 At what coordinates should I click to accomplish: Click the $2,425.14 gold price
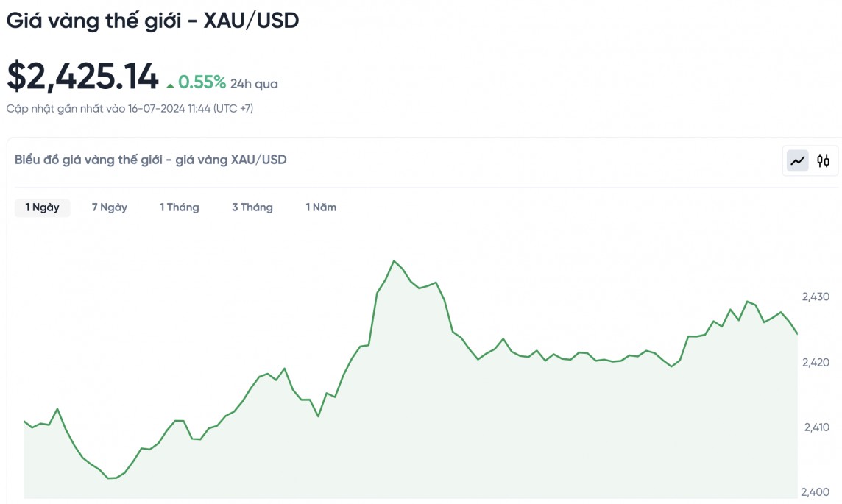coord(82,77)
